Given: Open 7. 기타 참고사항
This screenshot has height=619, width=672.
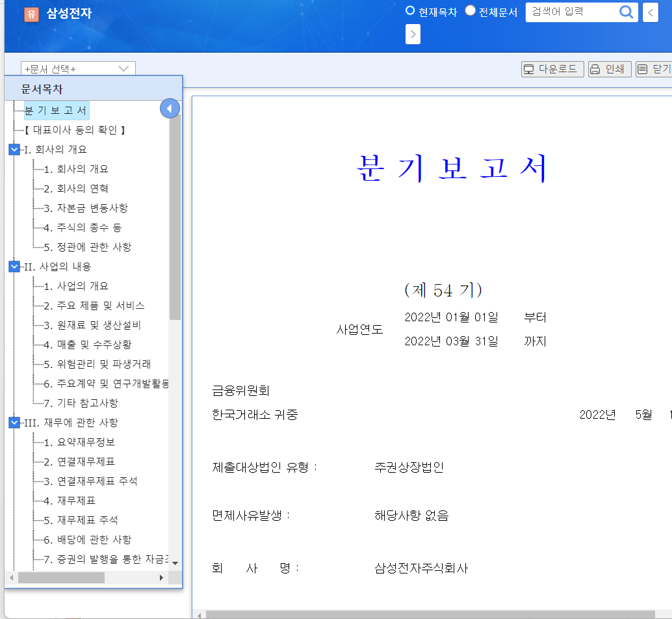Looking at the screenshot, I should pos(81,403).
